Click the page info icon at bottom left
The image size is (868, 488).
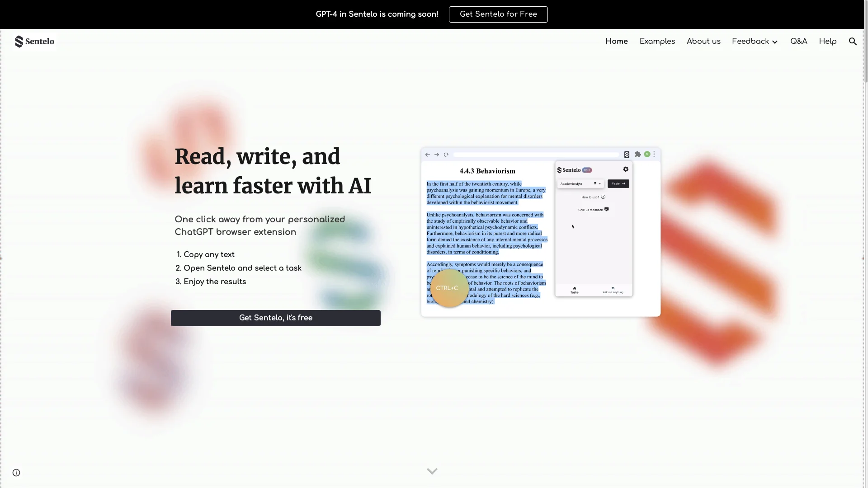[16, 473]
